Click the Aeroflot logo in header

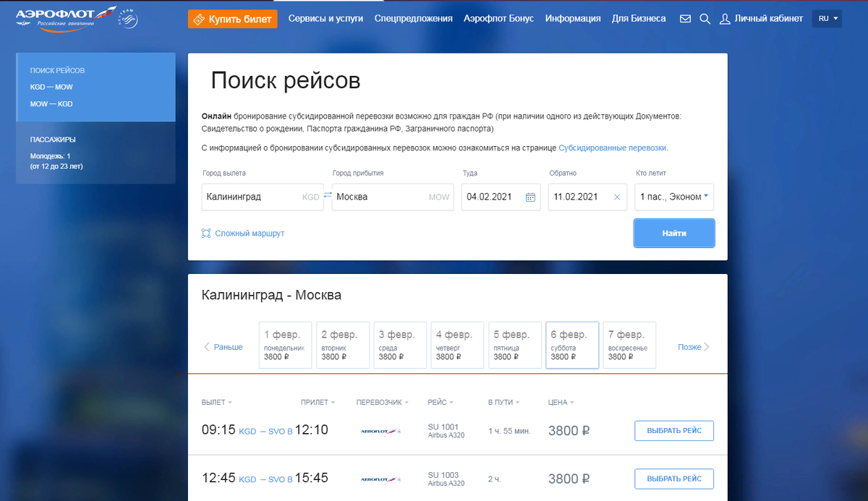(x=66, y=18)
